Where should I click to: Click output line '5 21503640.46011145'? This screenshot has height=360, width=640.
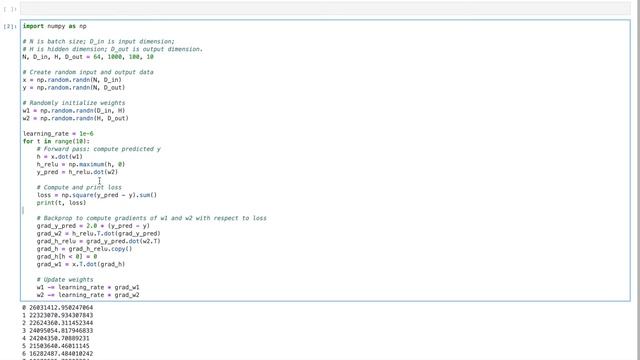(x=56, y=346)
